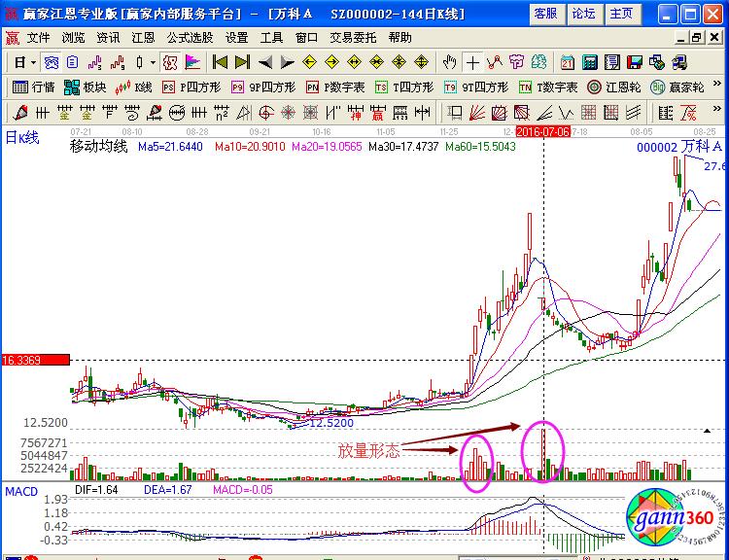Jump to first record arrow

tap(221, 62)
